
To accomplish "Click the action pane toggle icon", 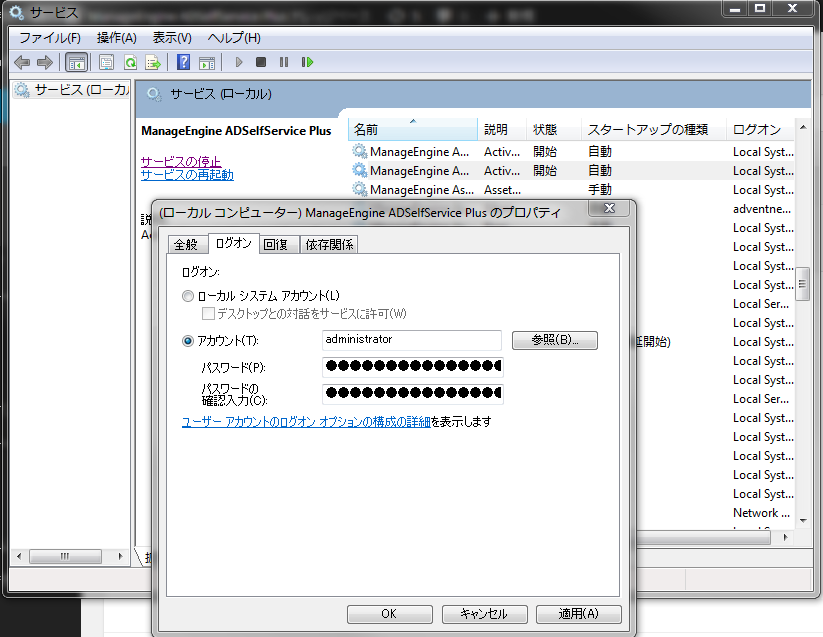I will [x=207, y=62].
